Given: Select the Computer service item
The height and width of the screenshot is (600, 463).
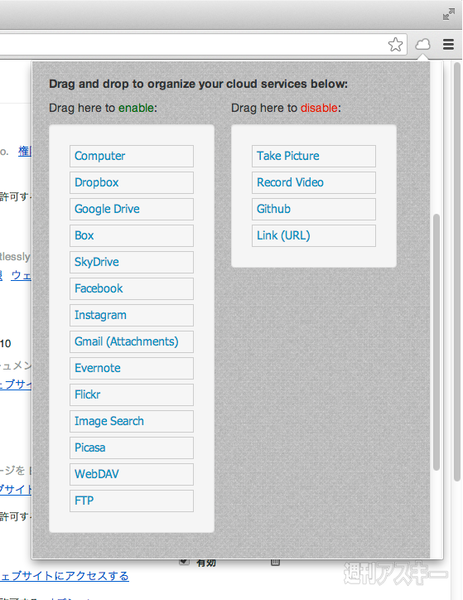Looking at the screenshot, I should (x=132, y=156).
